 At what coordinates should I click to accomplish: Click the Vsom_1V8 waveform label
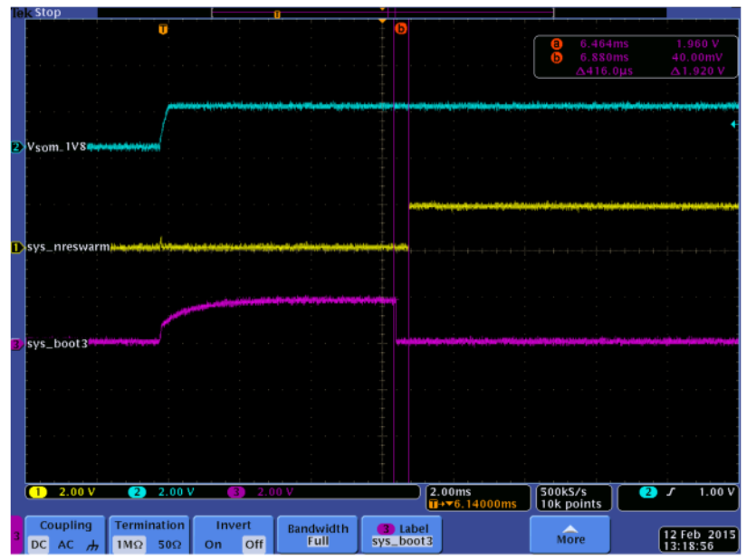56,147
